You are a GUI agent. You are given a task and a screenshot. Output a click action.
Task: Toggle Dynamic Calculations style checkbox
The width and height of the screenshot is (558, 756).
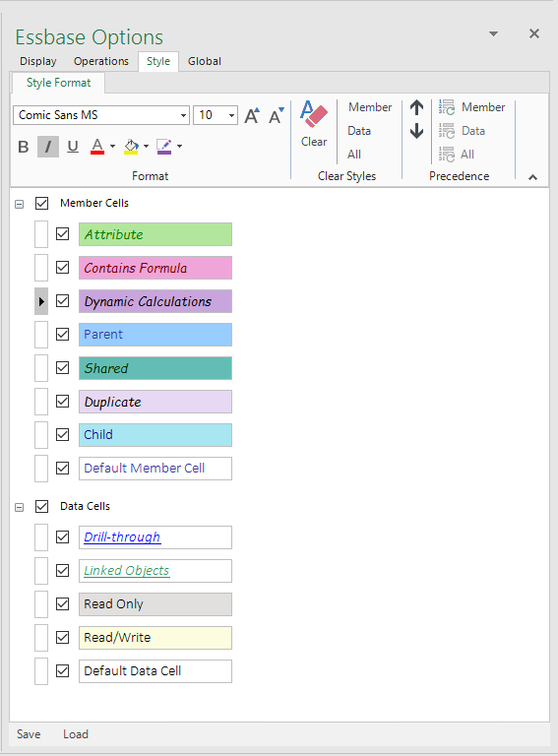pyautogui.click(x=63, y=301)
